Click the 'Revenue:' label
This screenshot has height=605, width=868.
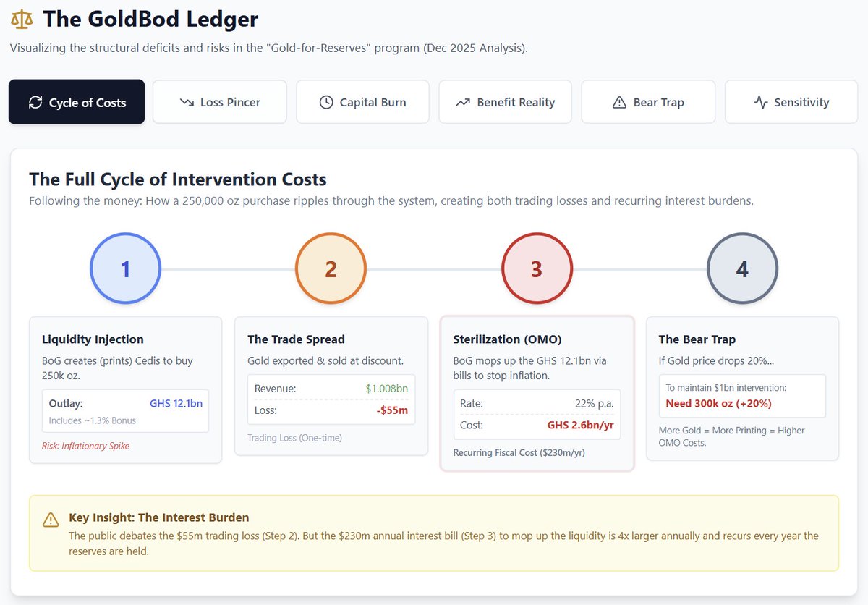coord(276,389)
